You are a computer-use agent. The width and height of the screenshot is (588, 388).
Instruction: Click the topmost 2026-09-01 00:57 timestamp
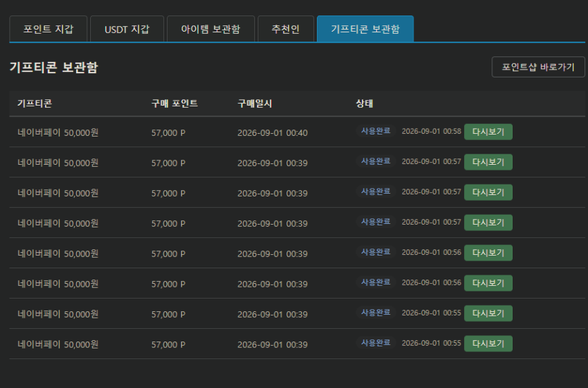coord(431,161)
